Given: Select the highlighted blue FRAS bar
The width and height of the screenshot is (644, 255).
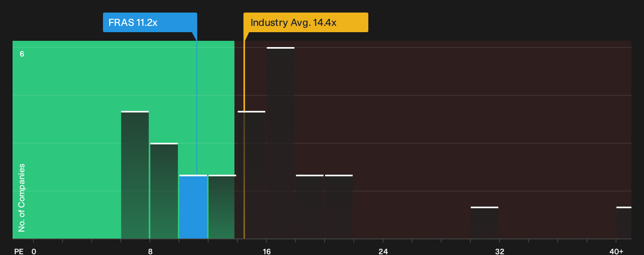Looking at the screenshot, I should pos(193,207).
